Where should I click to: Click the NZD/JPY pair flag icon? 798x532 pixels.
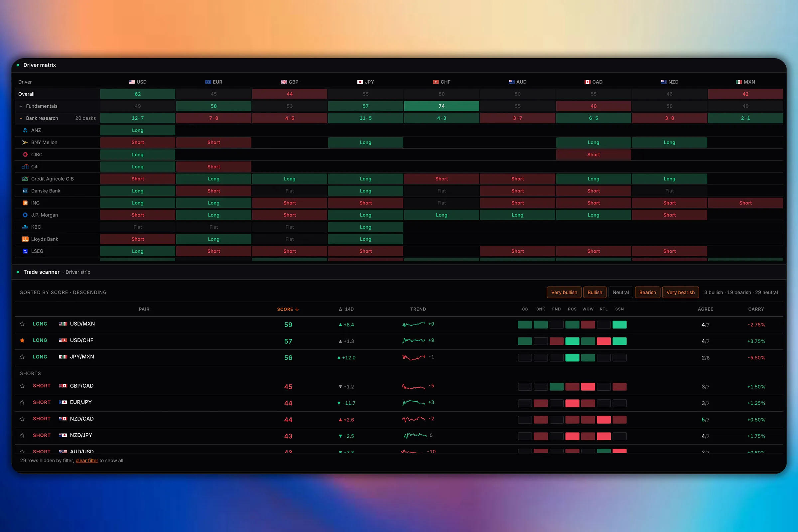click(63, 435)
